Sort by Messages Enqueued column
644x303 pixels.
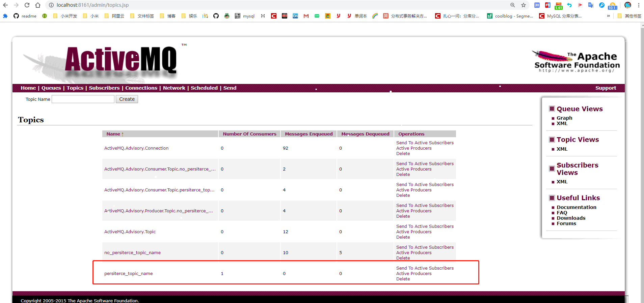pos(309,134)
